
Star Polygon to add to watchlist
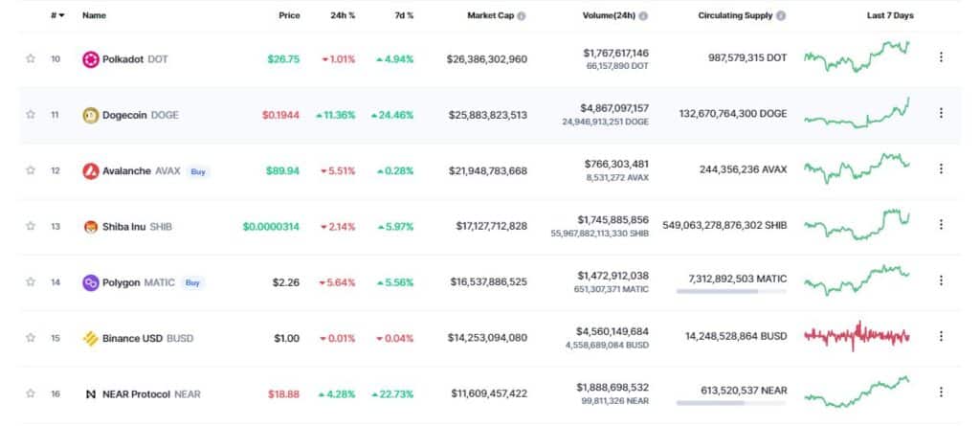30,282
